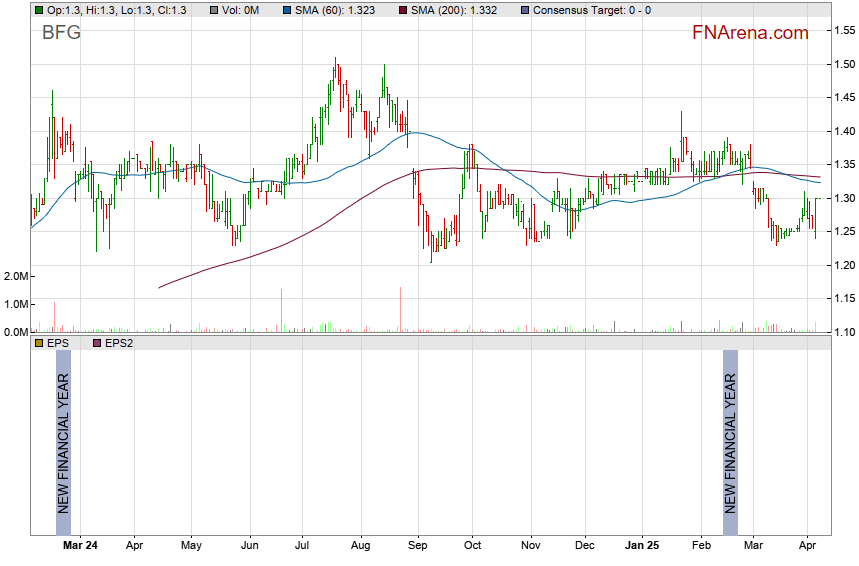The height and width of the screenshot is (566, 859).
Task: Click the Consensus Target legend square
Action: 526,10
